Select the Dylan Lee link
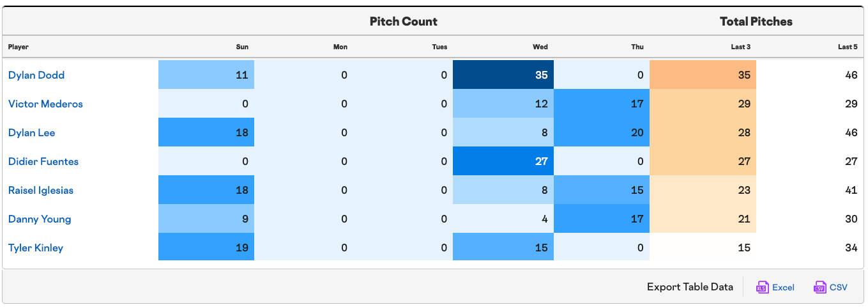868x307 pixels. coord(32,132)
